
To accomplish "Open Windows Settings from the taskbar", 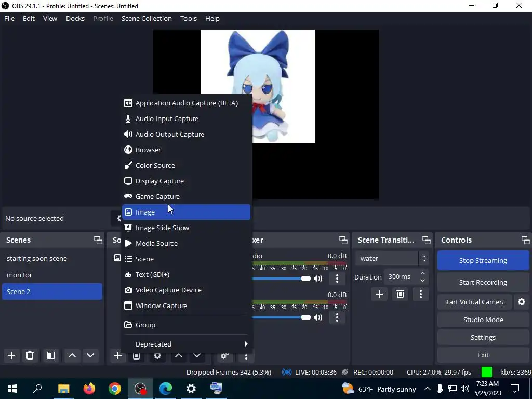I will pyautogui.click(x=191, y=388).
